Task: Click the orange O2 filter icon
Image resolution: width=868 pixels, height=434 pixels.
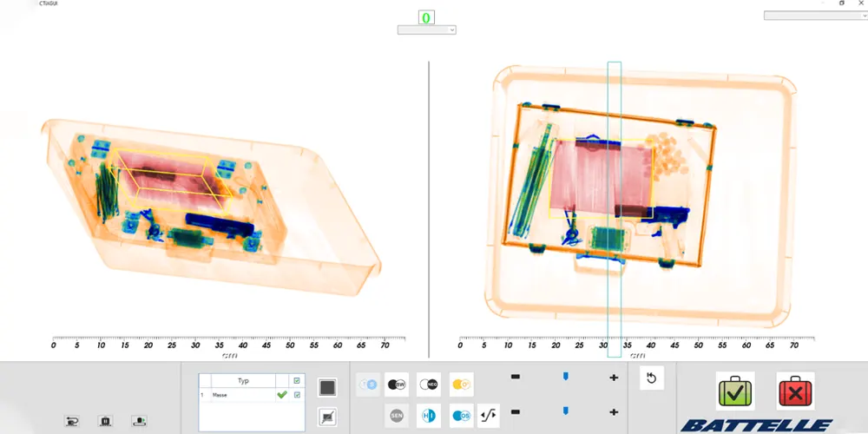Action: coord(461,385)
